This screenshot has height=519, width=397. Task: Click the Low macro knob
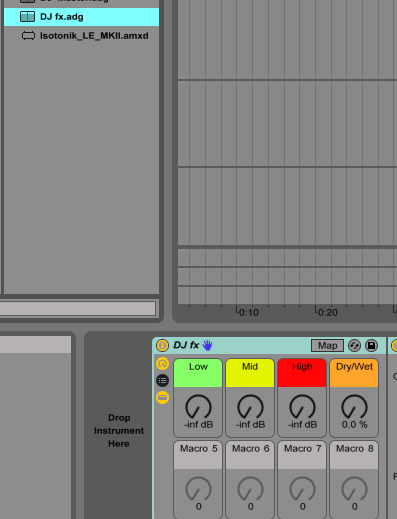pos(198,407)
